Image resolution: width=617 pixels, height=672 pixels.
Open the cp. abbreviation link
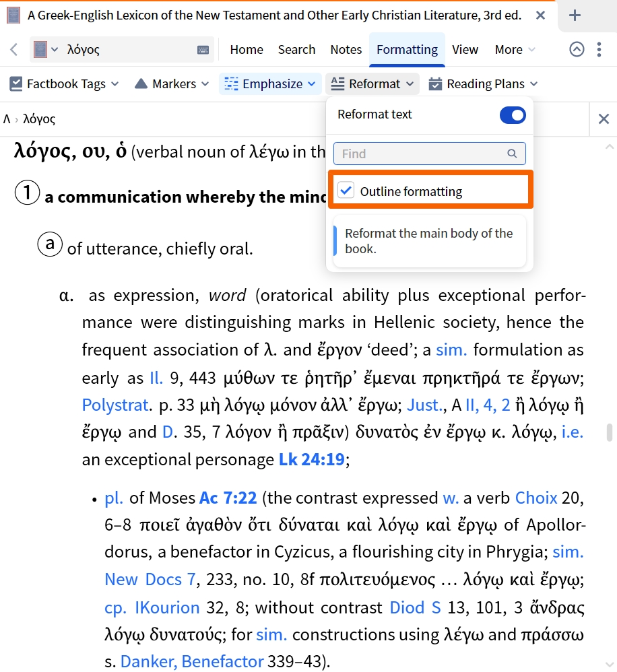(x=115, y=608)
